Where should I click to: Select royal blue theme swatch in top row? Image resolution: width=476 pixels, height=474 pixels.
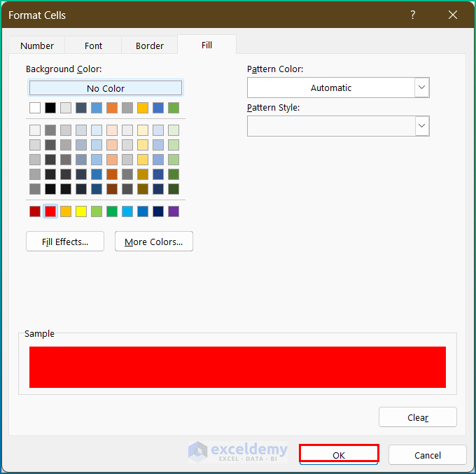[x=158, y=108]
